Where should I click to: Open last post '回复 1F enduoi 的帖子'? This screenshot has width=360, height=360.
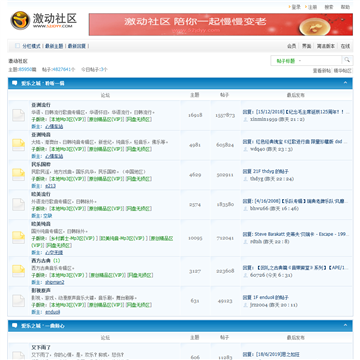[266, 297]
